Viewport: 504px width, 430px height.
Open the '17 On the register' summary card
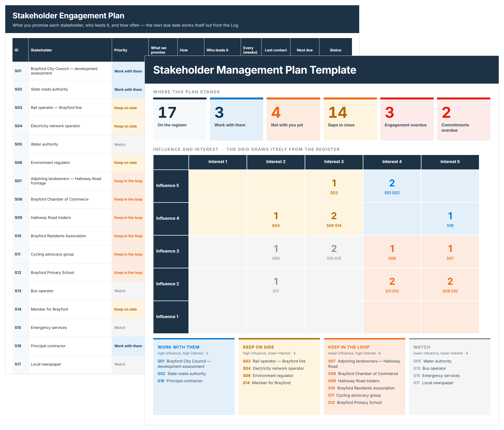click(x=180, y=119)
